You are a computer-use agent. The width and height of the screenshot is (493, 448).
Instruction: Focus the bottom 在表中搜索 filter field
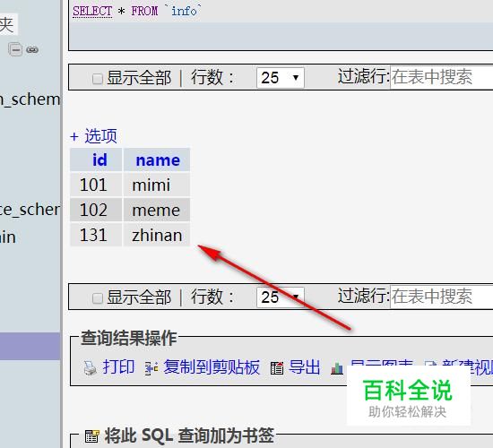coord(441,297)
